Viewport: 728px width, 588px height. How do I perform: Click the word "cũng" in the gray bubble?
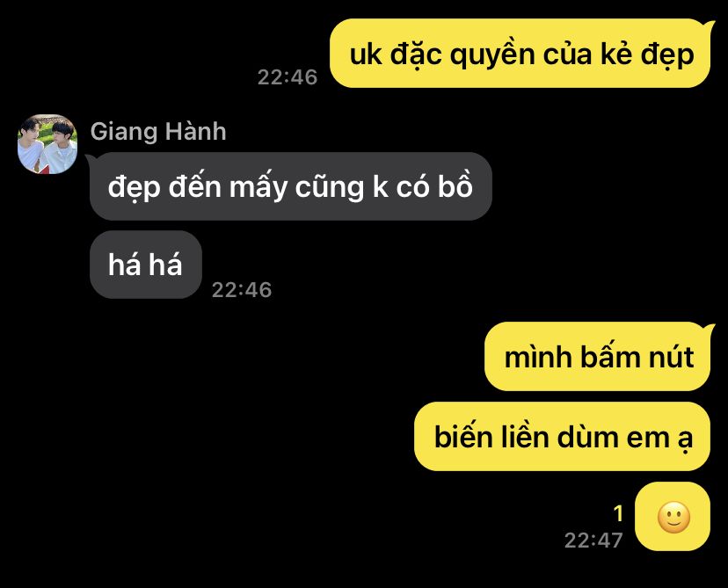[x=330, y=188]
